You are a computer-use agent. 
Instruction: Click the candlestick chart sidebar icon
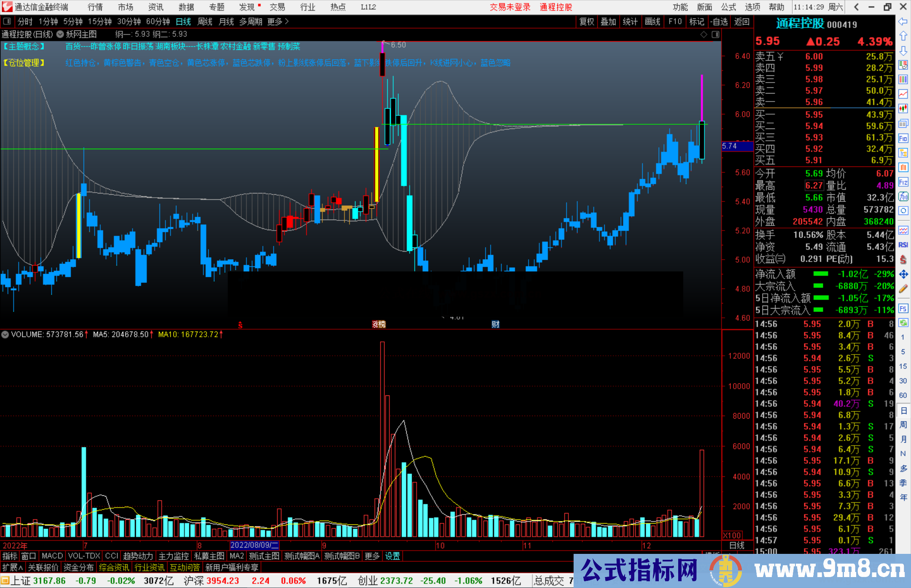(903, 109)
